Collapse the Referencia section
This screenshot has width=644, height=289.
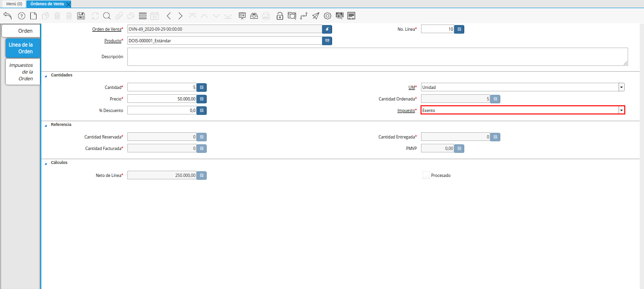[x=46, y=125]
